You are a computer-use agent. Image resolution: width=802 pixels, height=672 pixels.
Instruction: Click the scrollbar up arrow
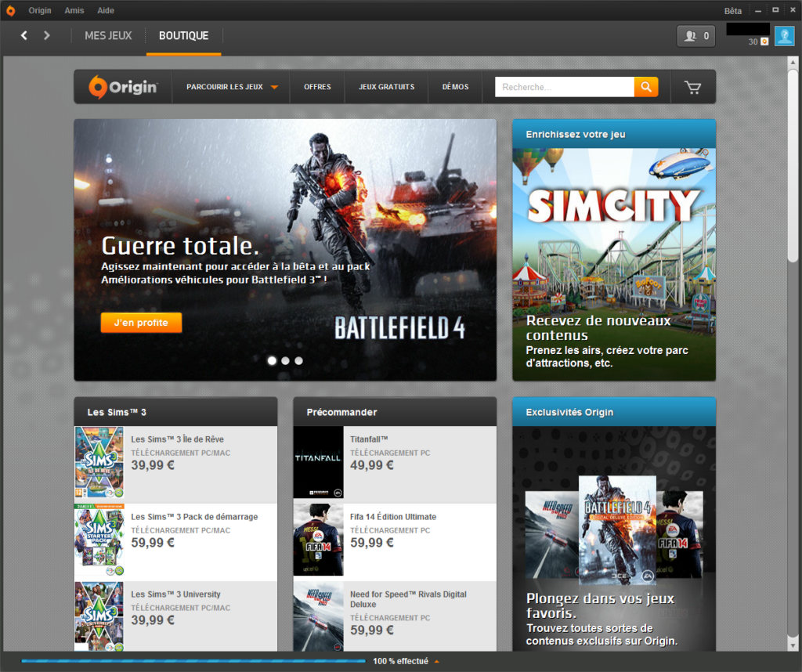793,63
